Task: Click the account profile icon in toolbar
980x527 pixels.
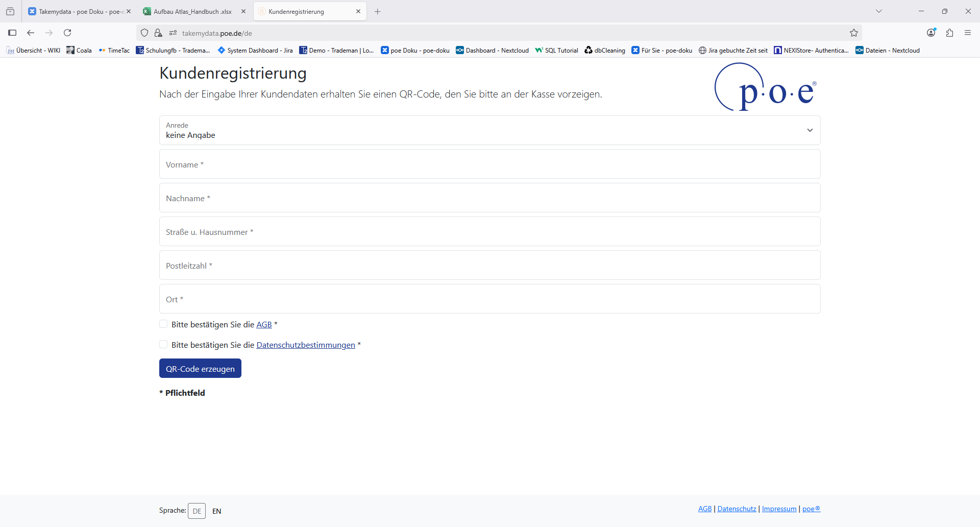Action: tap(931, 33)
